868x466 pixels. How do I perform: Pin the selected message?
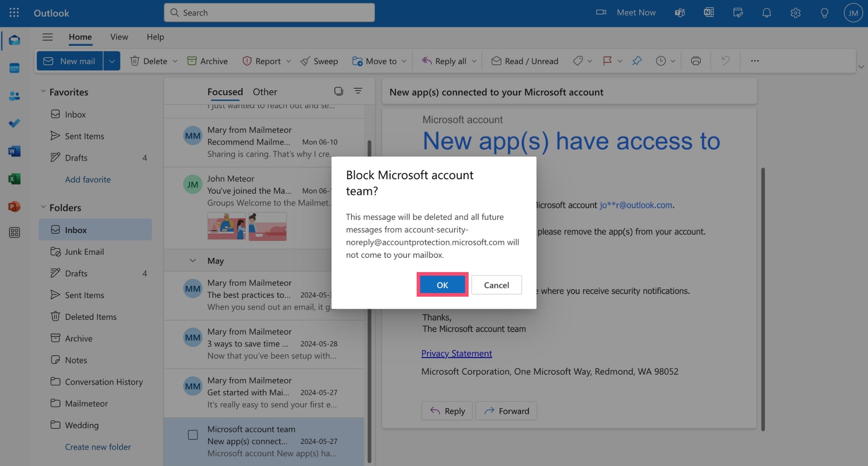pyautogui.click(x=637, y=61)
